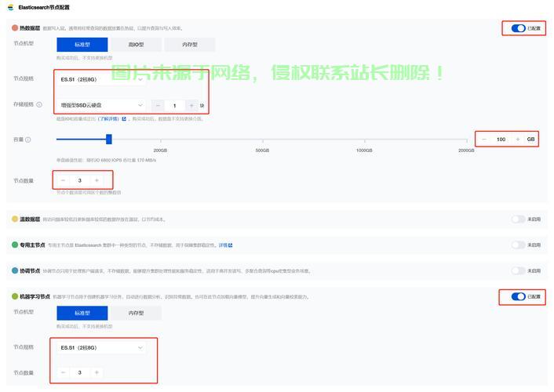Click the external link icon after 了解详情
Viewport: 554px width, 392px height.
[124, 118]
